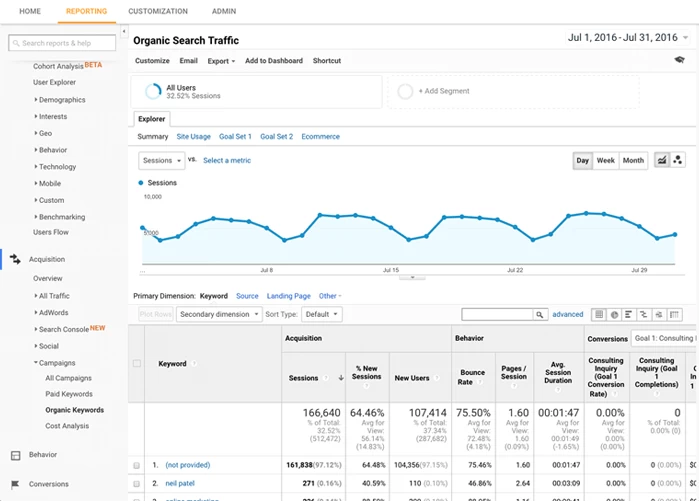The width and height of the screenshot is (699, 501).
Task: Tick the checkbox for neil patel row
Action: (137, 483)
